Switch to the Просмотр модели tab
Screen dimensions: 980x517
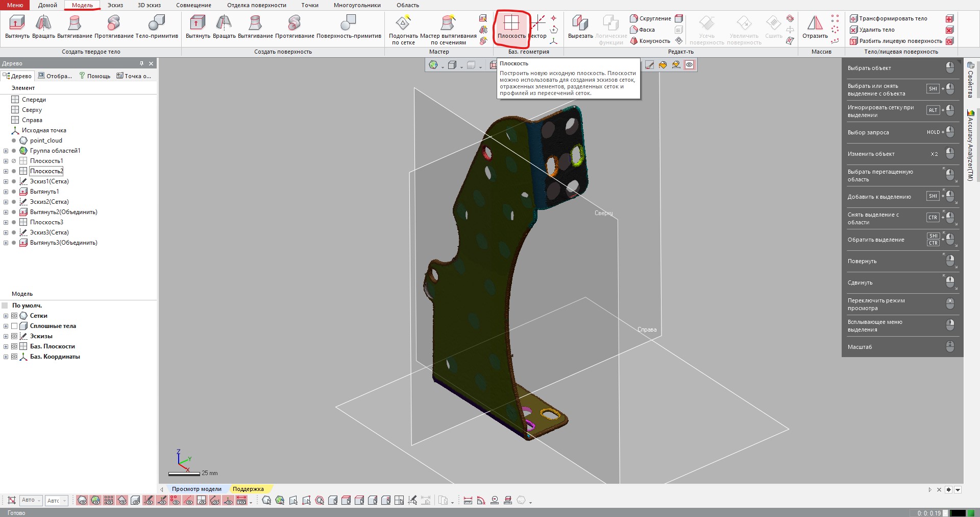pyautogui.click(x=197, y=489)
